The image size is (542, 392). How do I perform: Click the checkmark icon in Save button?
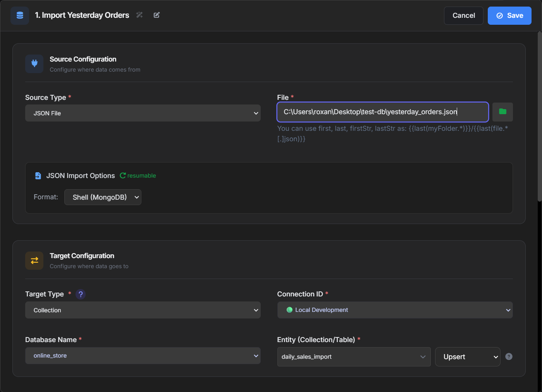(500, 15)
